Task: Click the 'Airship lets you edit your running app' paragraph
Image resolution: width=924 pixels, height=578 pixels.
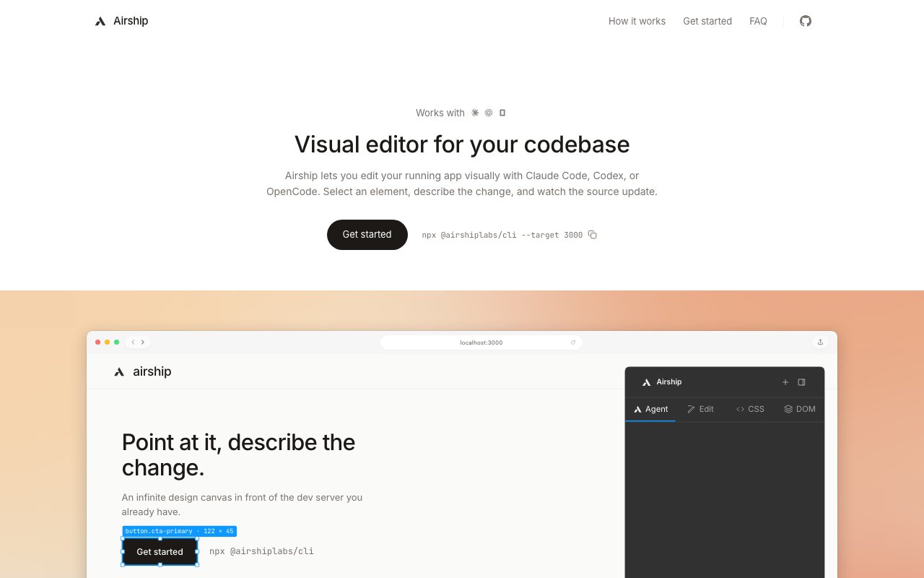Action: pyautogui.click(x=462, y=184)
